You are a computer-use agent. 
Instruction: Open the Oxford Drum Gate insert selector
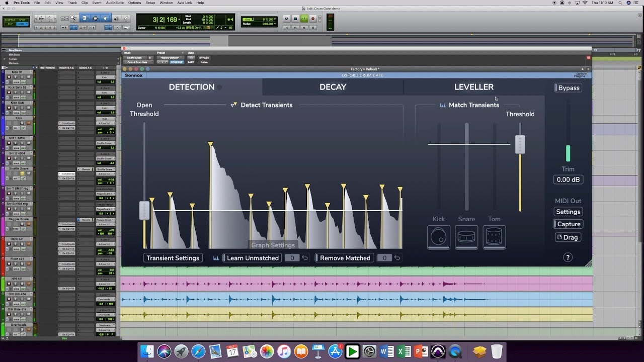point(138,62)
